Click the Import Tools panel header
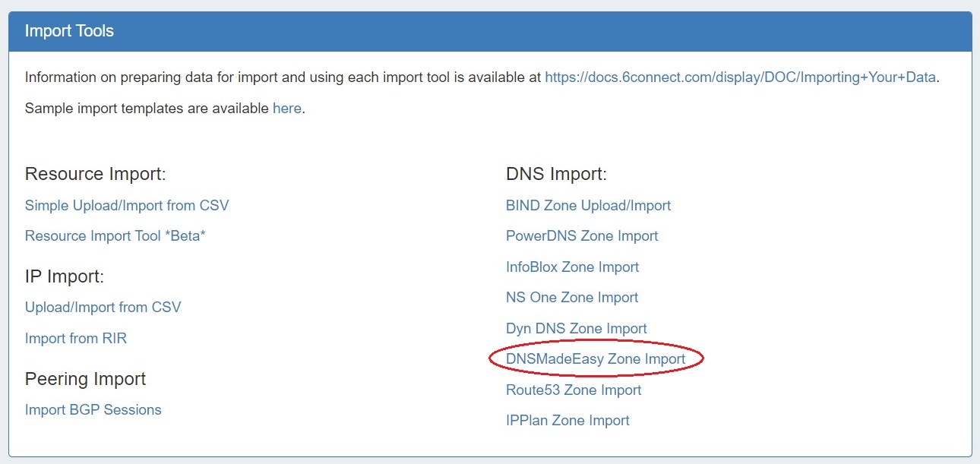This screenshot has width=980, height=464. pyautogui.click(x=490, y=31)
